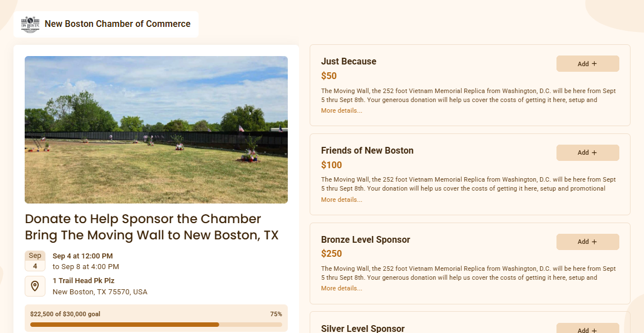644x333 pixels.
Task: Click the Sep 4 calendar date icon
Action: click(35, 261)
